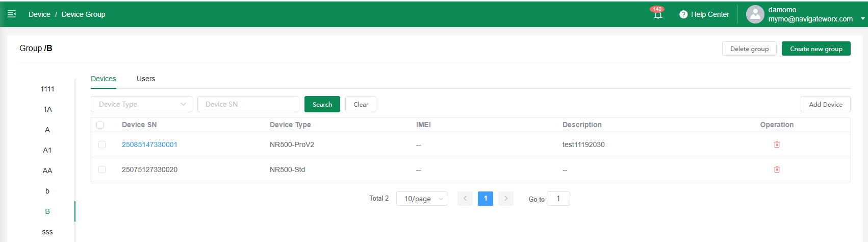868x242 pixels.
Task: Open account dropdown arrow next to damomo
Action: pos(862,19)
